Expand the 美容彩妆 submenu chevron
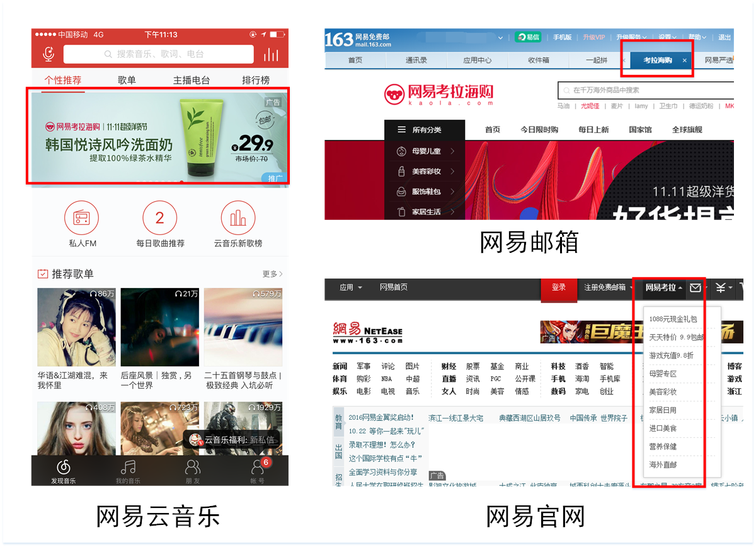 pyautogui.click(x=452, y=171)
